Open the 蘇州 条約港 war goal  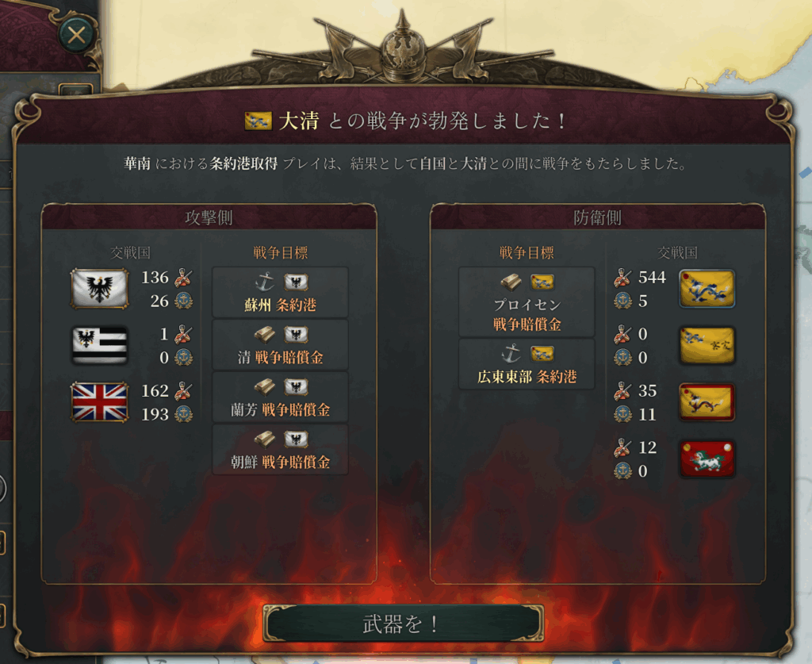[x=280, y=292]
